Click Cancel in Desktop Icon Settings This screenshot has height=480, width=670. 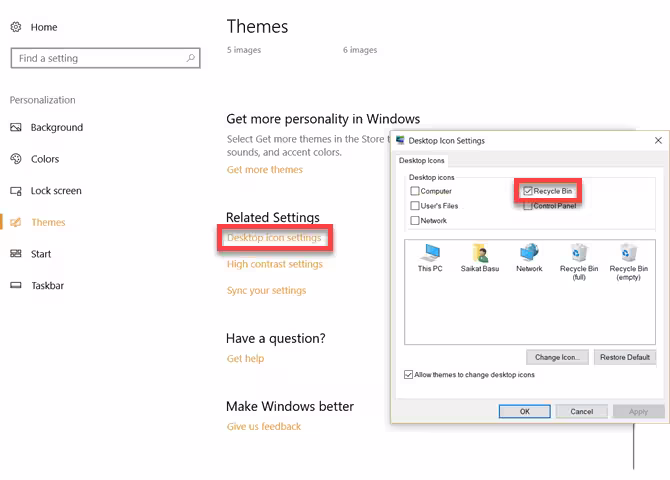pos(582,412)
